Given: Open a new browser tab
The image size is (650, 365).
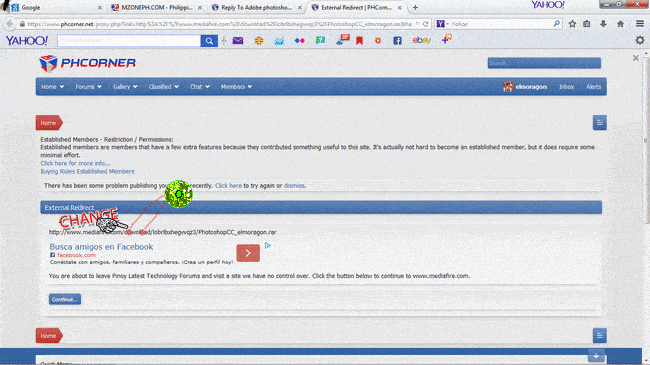Looking at the screenshot, I should point(415,7).
